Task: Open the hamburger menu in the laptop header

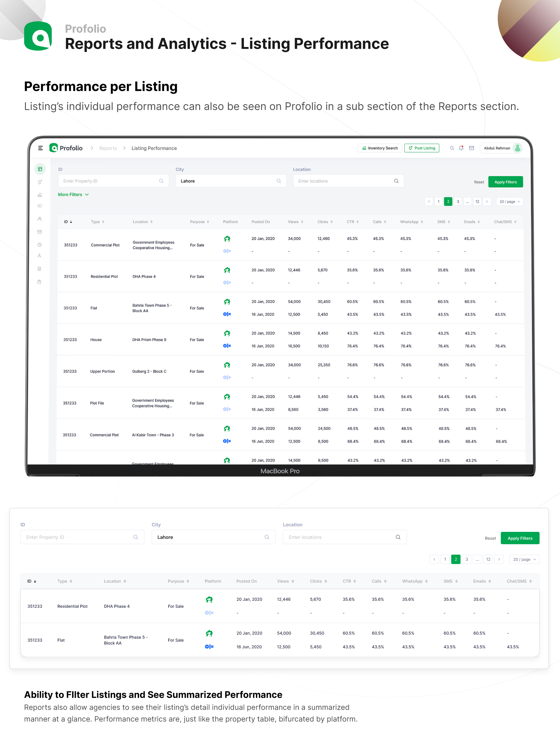Action: tap(40, 148)
